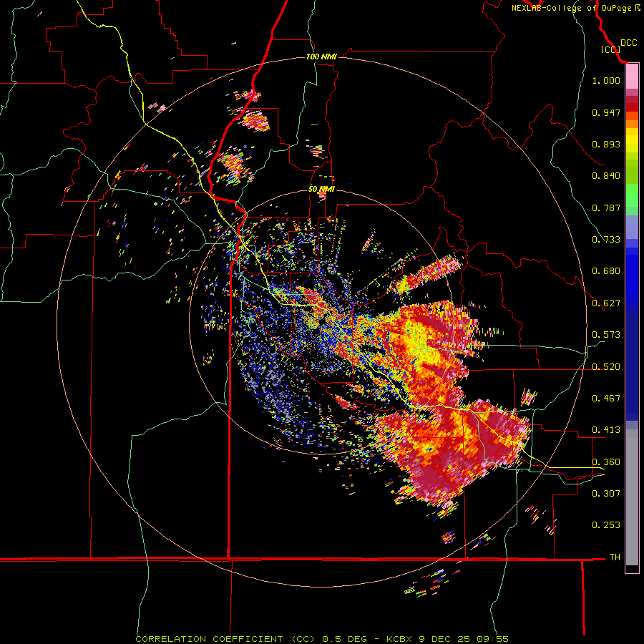
Task: Click the DCC label above the color bar
Action: [628, 43]
